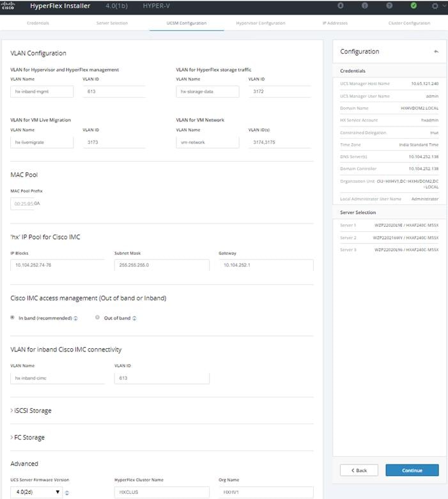Click the HYPER-V label in header
This screenshot has width=448, height=499.
[x=157, y=6]
